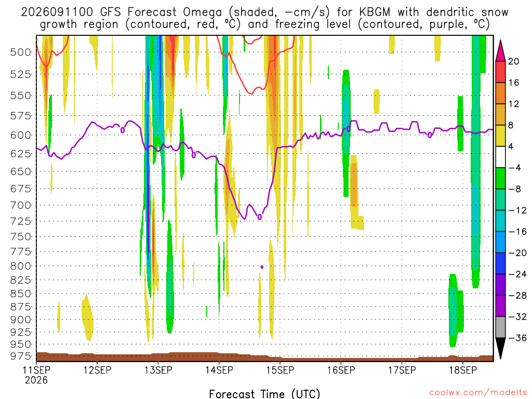Image resolution: width=532 pixels, height=399 pixels.
Task: Click the orange 12–16 colorbar segment
Action: (500, 94)
